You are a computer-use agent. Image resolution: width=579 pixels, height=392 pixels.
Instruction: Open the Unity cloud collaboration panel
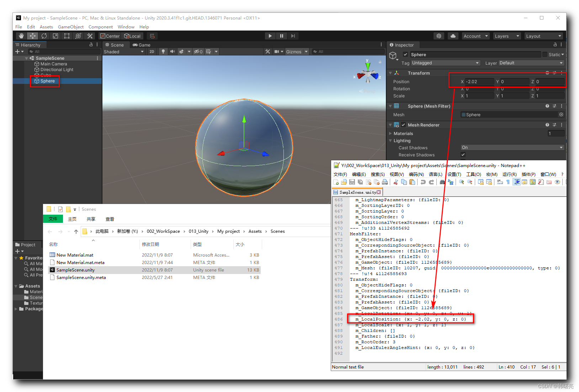pyautogui.click(x=452, y=36)
